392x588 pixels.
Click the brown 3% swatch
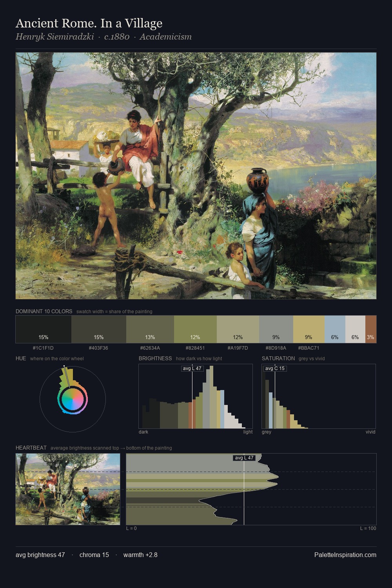pos(371,329)
